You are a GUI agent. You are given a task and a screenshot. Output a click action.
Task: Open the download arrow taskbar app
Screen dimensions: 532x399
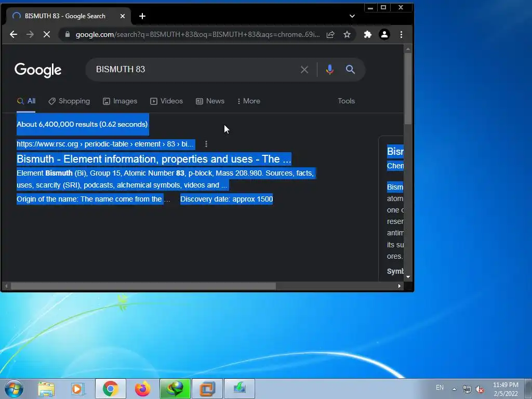(240, 389)
